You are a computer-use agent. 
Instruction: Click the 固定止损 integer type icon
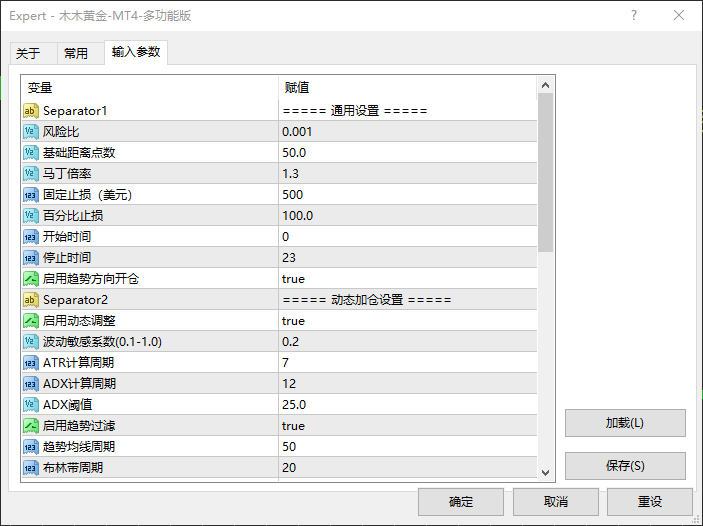pos(31,195)
